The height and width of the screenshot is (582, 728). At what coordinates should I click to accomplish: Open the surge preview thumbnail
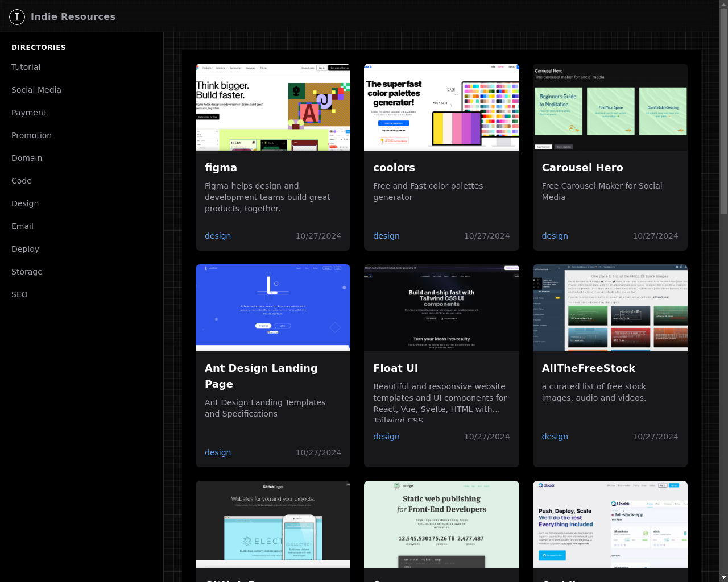point(441,525)
